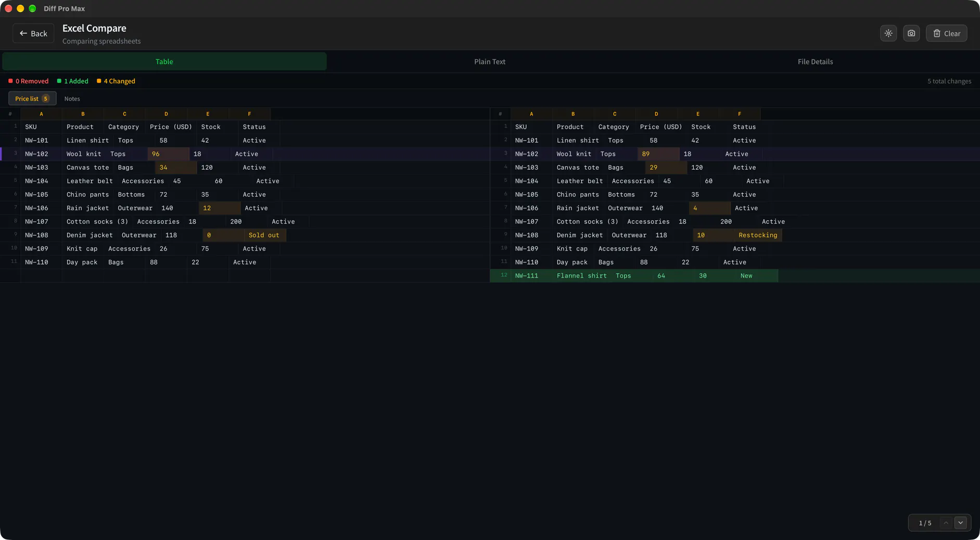Image resolution: width=980 pixels, height=540 pixels.
Task: Click NW-109 in the right sheet
Action: (x=531, y=249)
